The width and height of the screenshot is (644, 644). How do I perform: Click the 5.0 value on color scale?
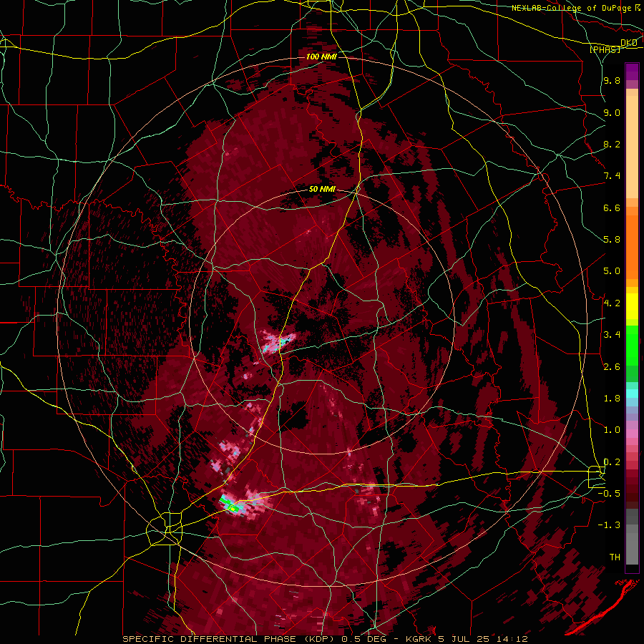tap(612, 271)
